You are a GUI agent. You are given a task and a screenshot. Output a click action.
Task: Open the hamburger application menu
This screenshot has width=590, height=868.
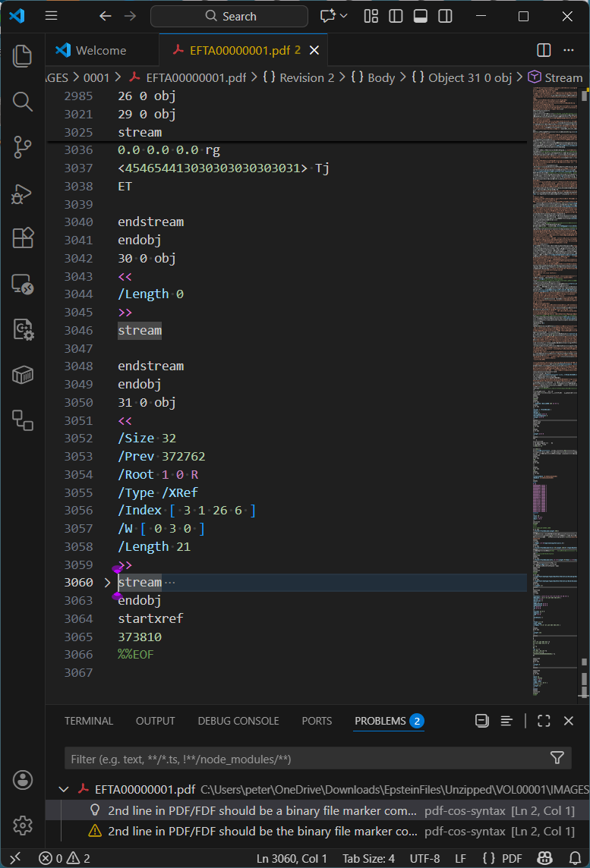[51, 16]
